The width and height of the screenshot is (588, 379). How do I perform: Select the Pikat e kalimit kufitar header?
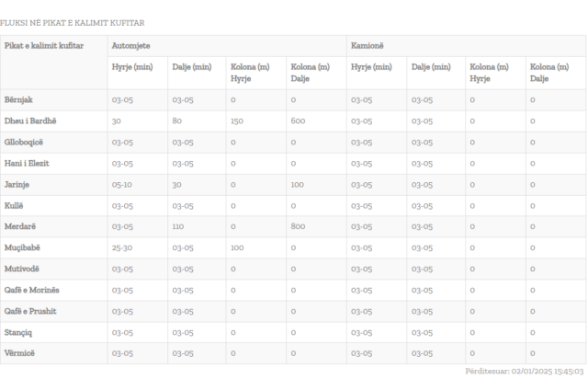pyautogui.click(x=44, y=45)
